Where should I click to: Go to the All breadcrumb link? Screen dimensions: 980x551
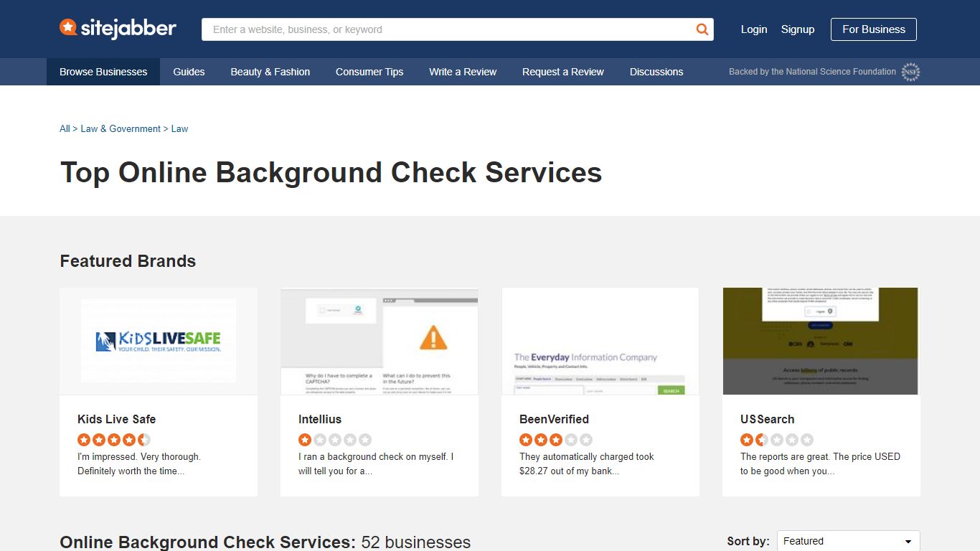[x=65, y=129]
